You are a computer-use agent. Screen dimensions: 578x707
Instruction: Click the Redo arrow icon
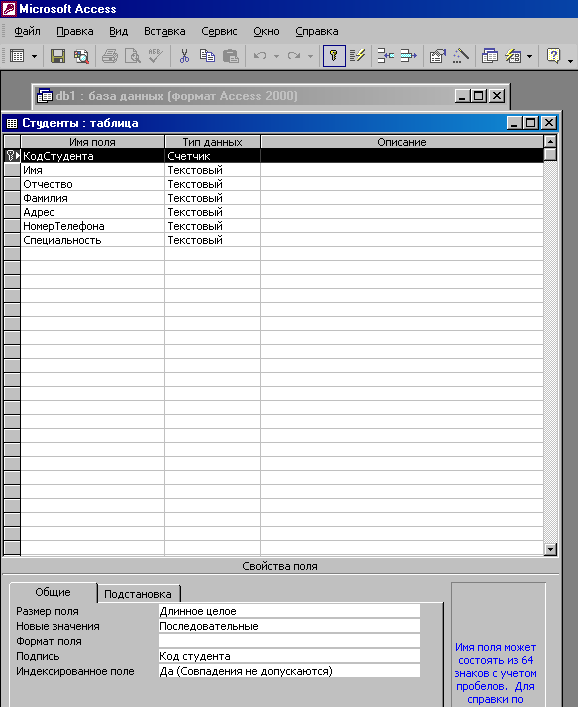click(x=294, y=56)
